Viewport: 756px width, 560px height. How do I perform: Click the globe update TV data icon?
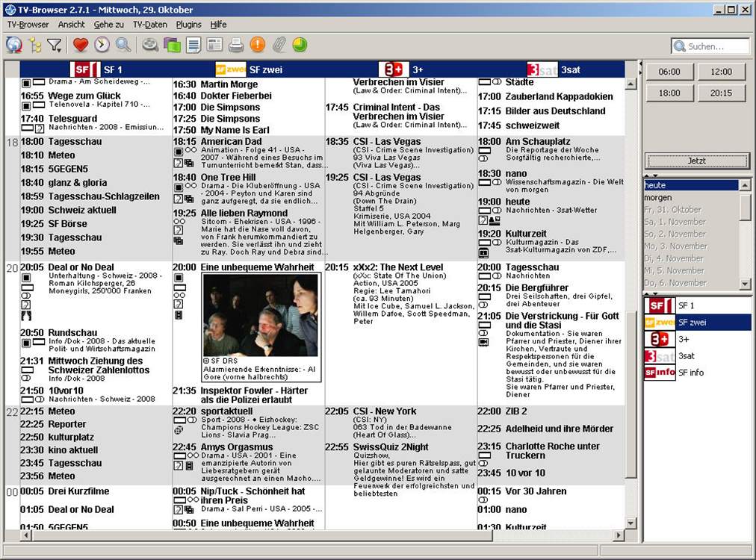tap(14, 46)
